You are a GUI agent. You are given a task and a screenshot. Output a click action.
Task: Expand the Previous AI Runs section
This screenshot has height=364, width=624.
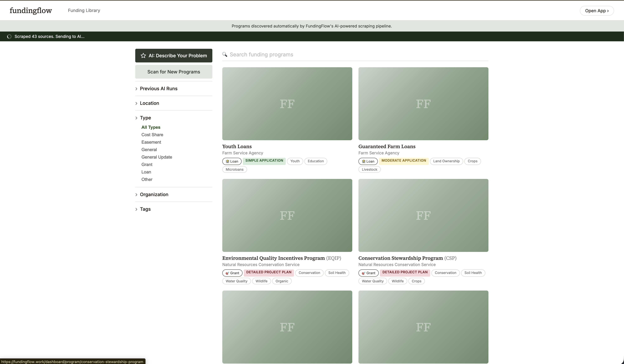tap(158, 89)
